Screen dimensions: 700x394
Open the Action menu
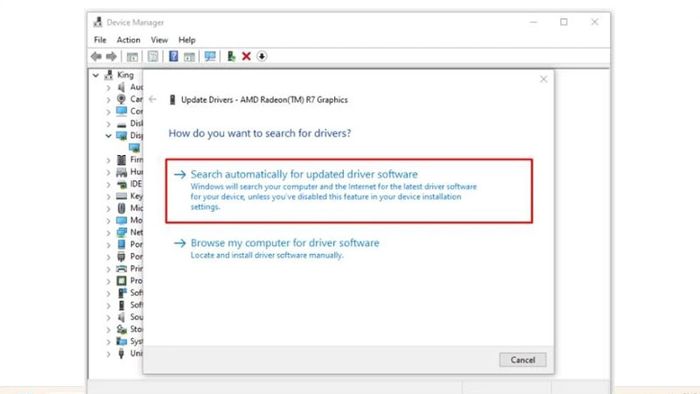pos(128,40)
